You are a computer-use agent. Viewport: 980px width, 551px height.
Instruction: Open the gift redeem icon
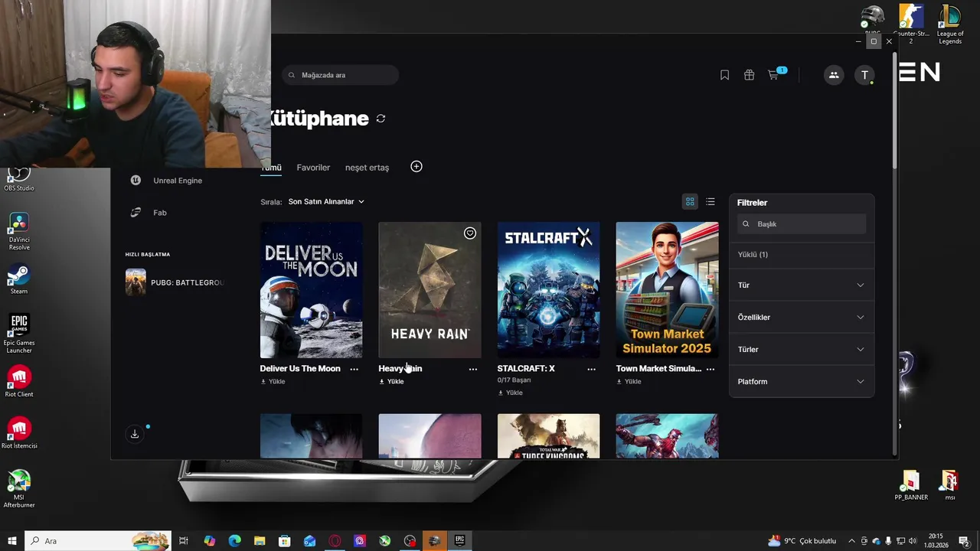click(749, 75)
